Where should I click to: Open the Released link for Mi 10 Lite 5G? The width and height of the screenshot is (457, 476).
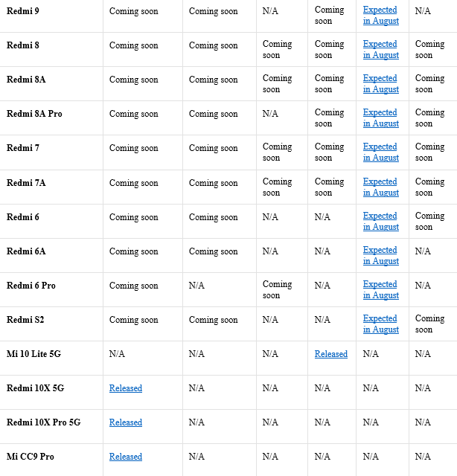tap(330, 354)
